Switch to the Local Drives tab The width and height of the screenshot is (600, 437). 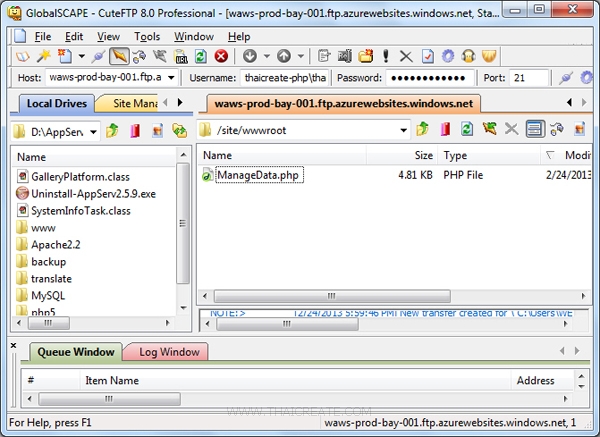(x=57, y=104)
